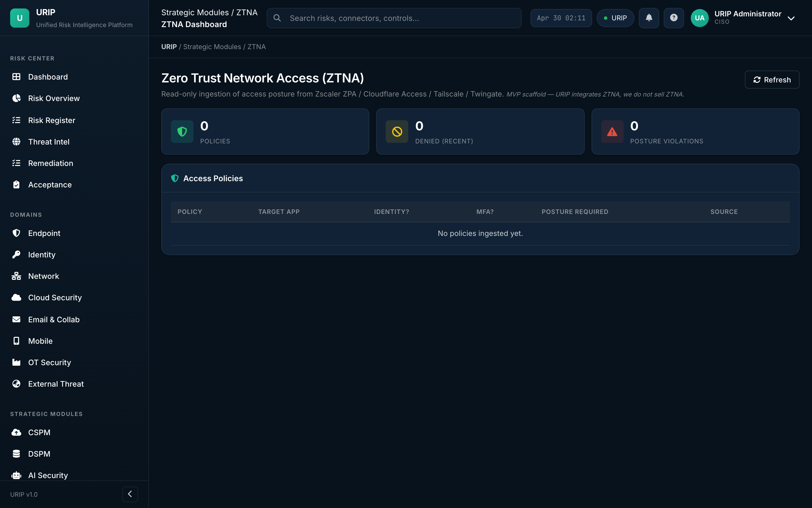Click the 'CISO' role text
812x508 pixels.
[722, 22]
